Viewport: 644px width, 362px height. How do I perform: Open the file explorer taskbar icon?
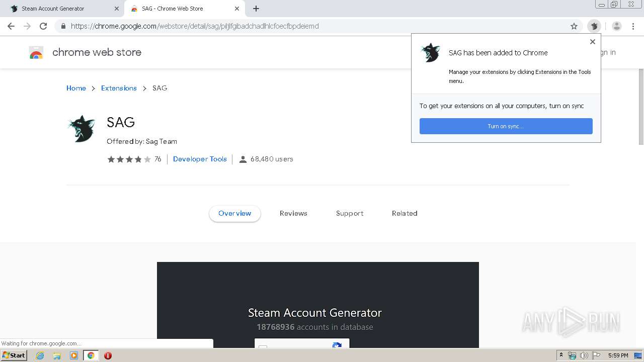(57, 355)
